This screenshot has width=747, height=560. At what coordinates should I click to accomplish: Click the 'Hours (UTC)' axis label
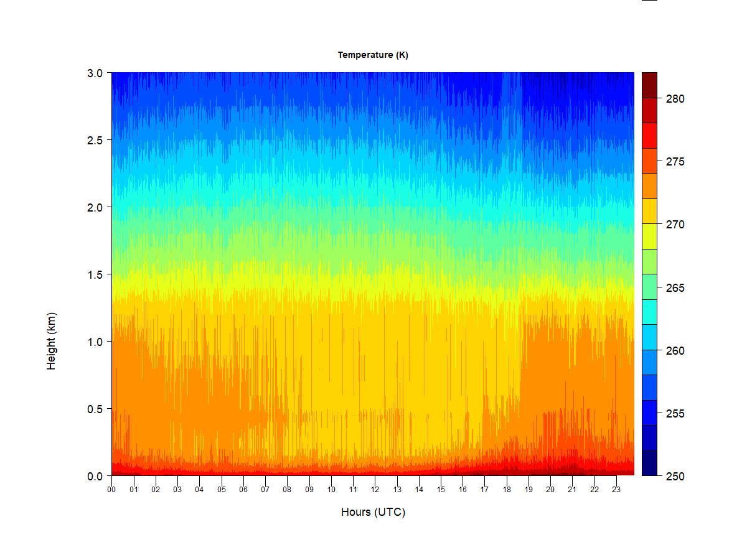373,512
